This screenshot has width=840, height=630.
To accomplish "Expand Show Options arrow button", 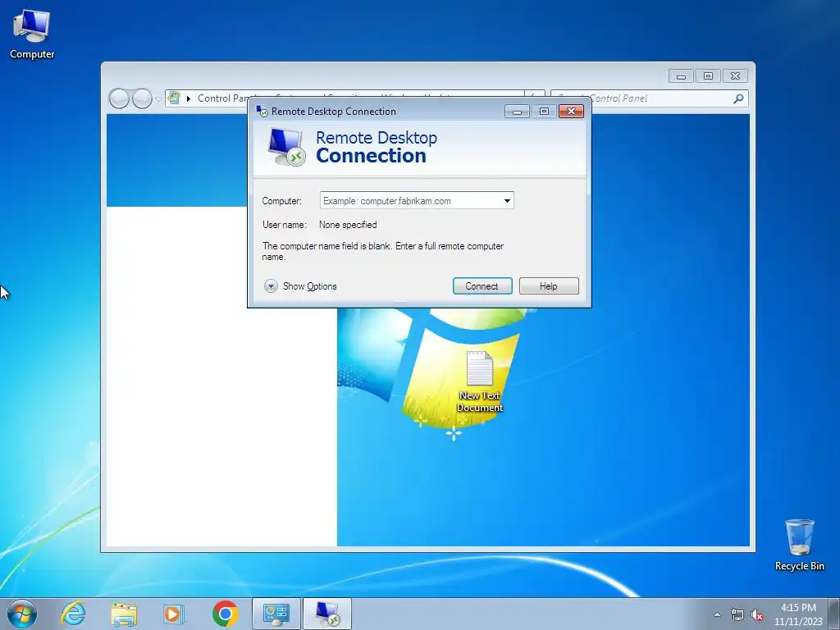I will coord(271,286).
